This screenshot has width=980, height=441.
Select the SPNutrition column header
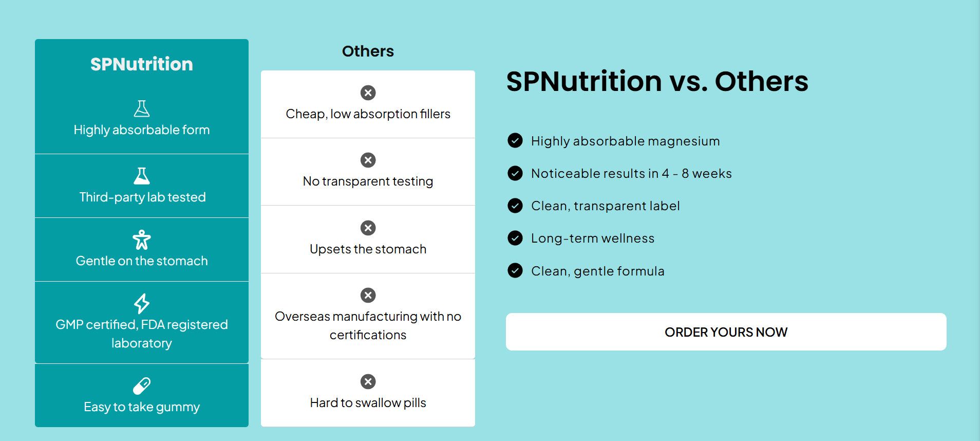[x=142, y=64]
